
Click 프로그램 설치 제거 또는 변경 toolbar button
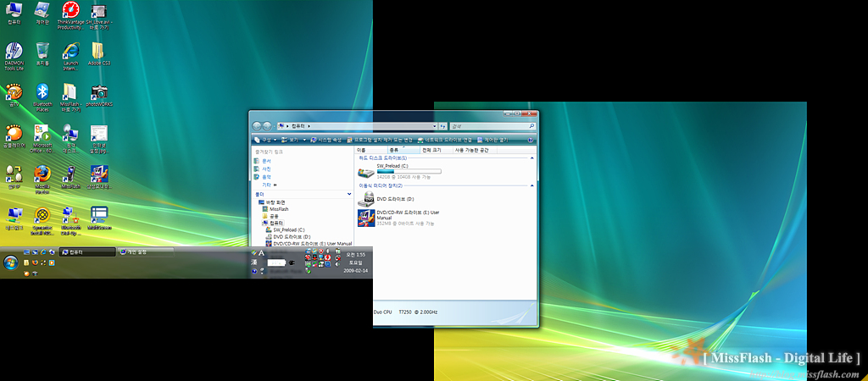(380, 140)
